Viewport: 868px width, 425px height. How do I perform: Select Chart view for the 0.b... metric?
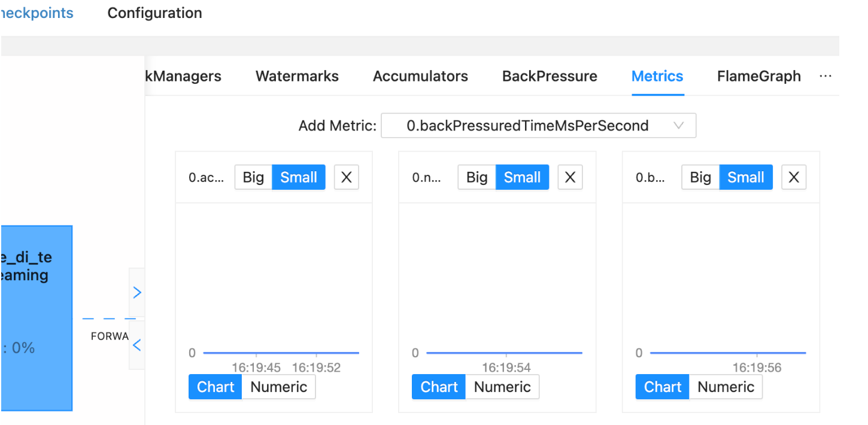click(x=662, y=387)
